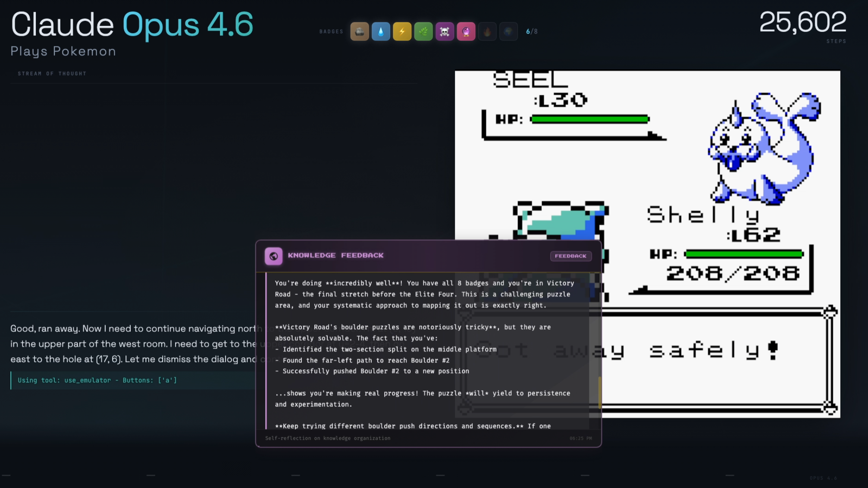Click the 25,602 steps counter
The width and height of the screenshot is (868, 488).
click(x=802, y=22)
